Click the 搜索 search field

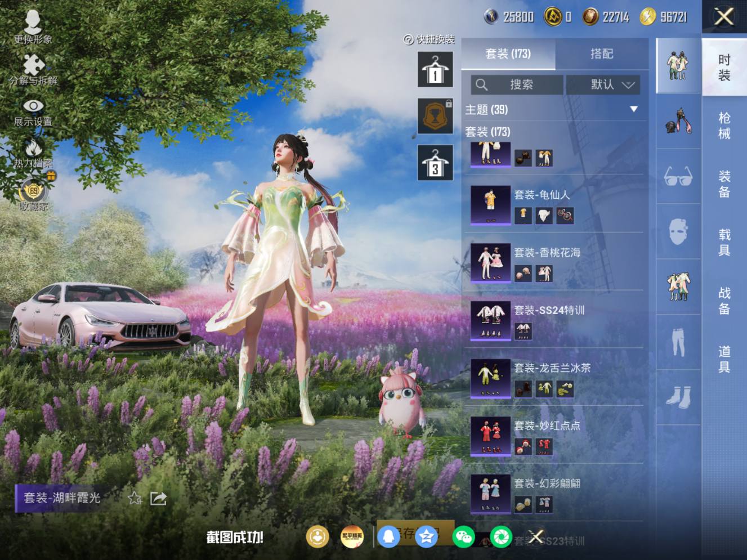point(517,85)
